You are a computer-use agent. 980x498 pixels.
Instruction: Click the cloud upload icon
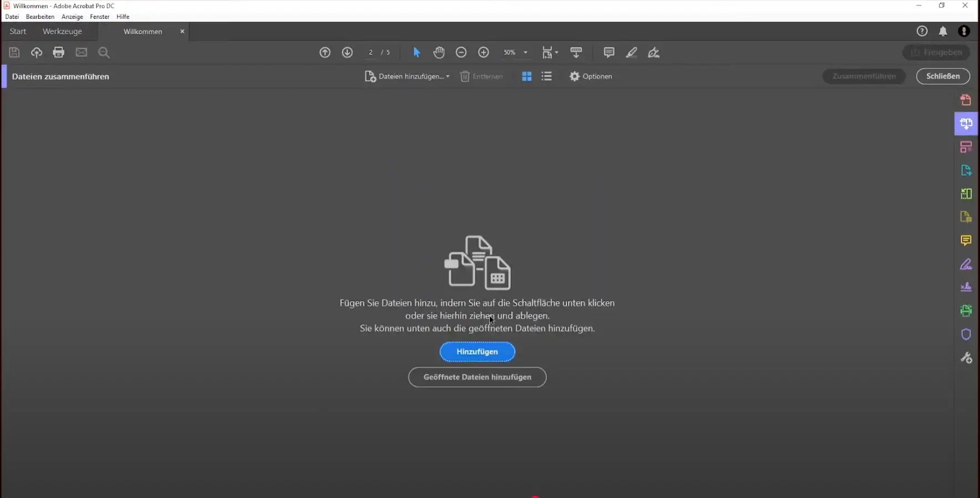[x=37, y=53]
